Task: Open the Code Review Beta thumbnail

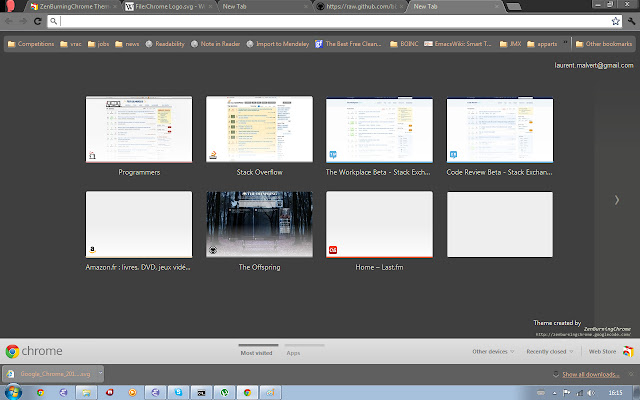Action: click(500, 129)
